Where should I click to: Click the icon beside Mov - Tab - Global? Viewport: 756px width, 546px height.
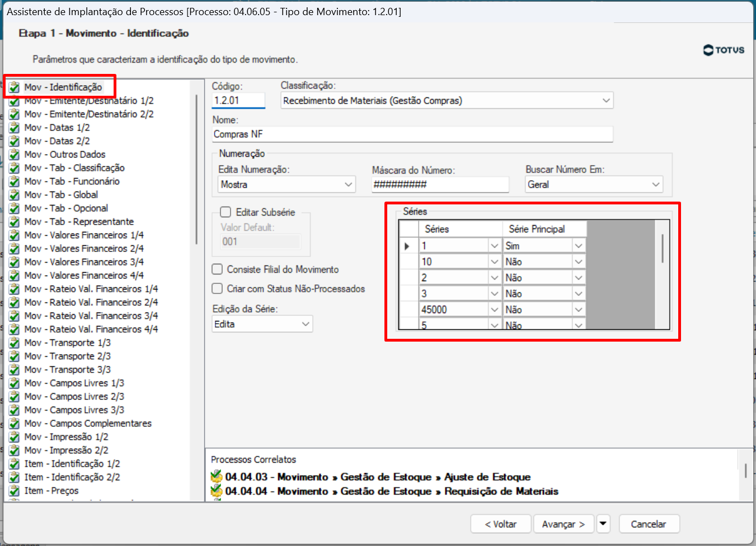tap(15, 195)
